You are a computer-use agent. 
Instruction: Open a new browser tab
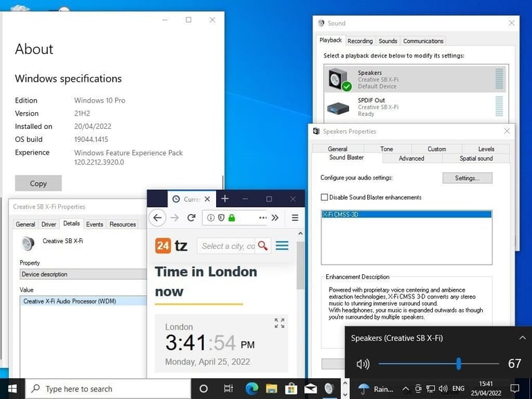click(225, 199)
